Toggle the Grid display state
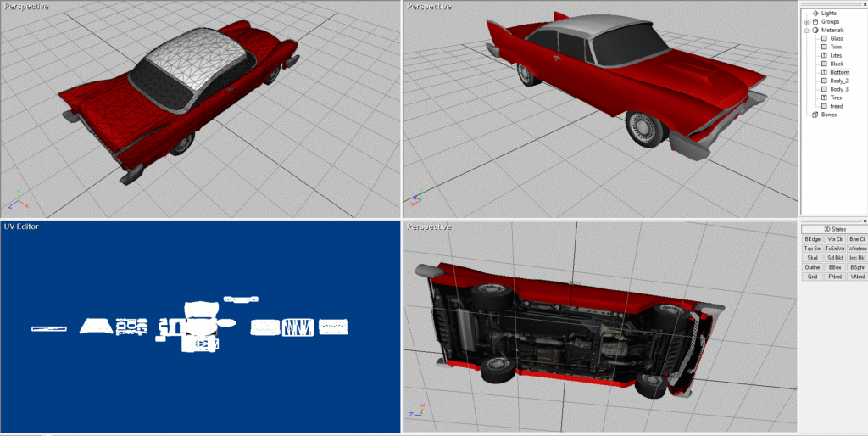The width and height of the screenshot is (868, 436). (812, 277)
